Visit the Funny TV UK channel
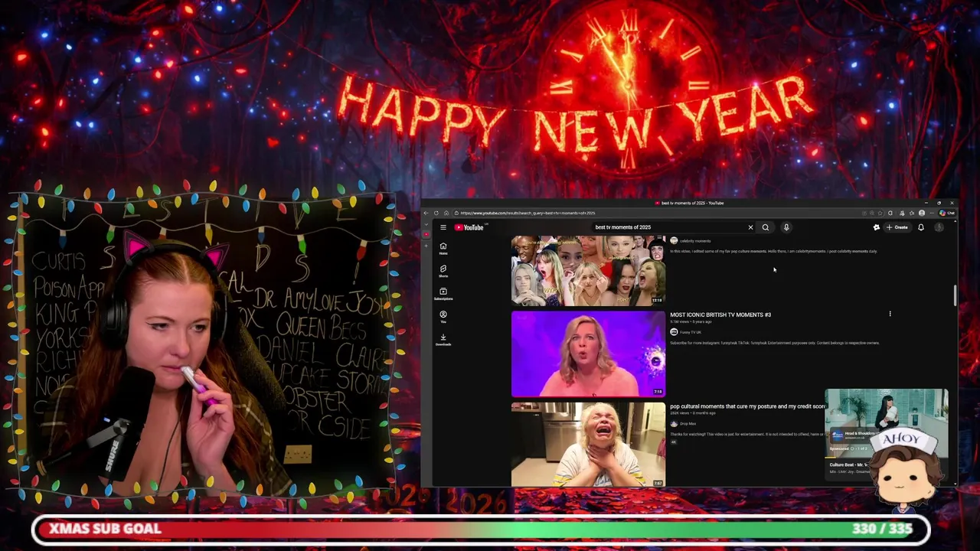Viewport: 980px width, 551px height. pyautogui.click(x=691, y=332)
